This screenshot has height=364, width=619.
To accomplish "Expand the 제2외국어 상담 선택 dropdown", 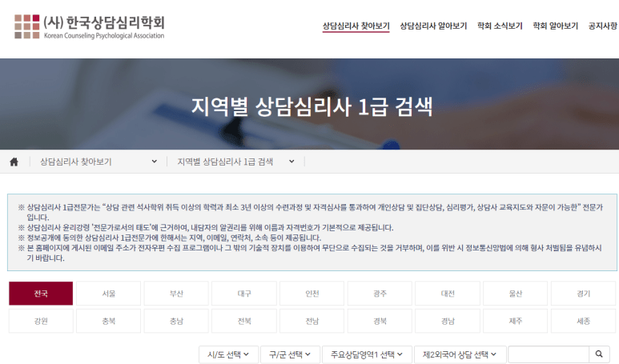I will point(459,354).
